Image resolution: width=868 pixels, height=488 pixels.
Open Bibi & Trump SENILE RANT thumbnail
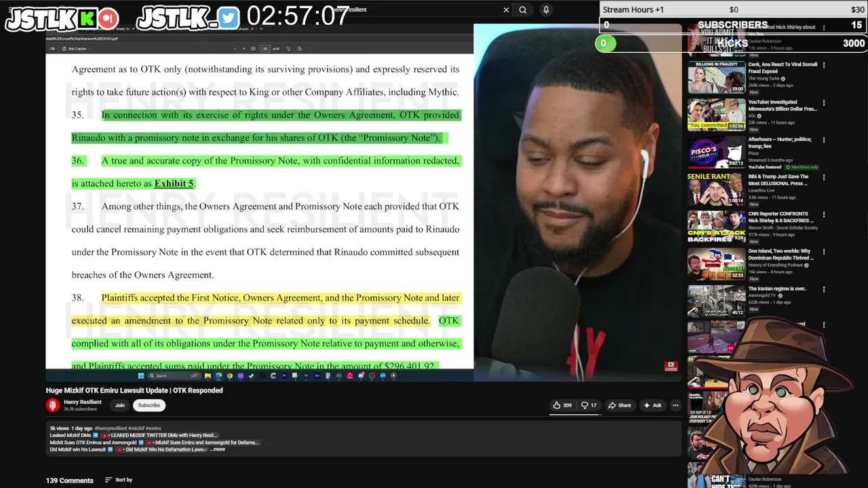click(717, 188)
